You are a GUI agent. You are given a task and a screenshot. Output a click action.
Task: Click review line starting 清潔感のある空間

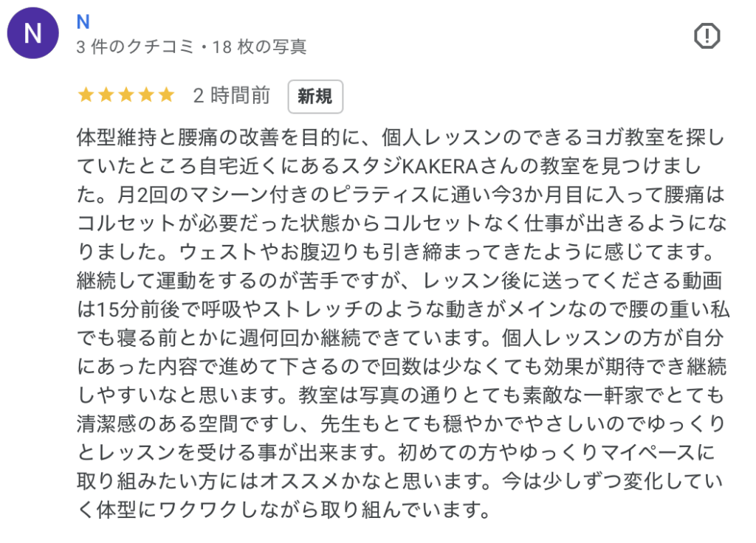tap(401, 423)
